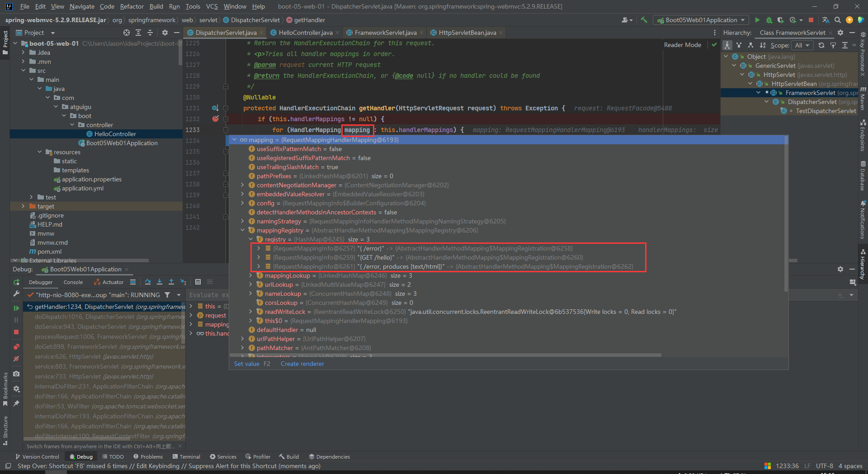Click the Evaluate expression input field
868x474 pixels.
tap(209, 295)
